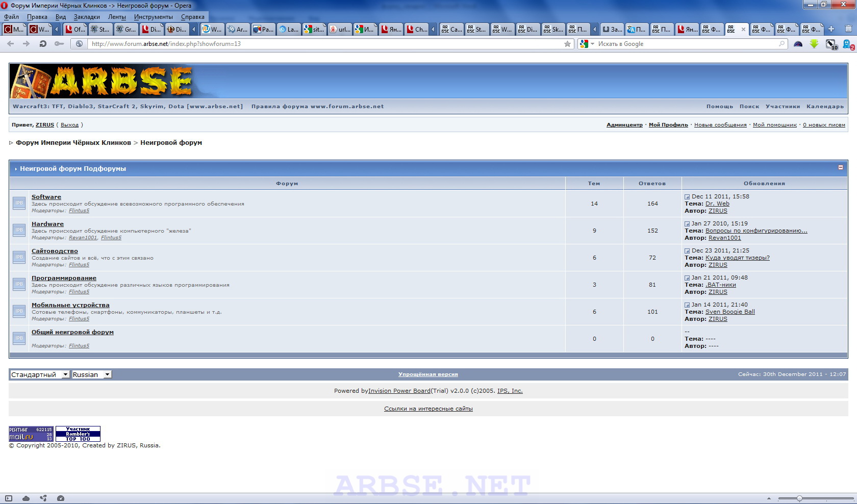The height and width of the screenshot is (504, 857).
Task: Toggle the Opera panels button in status bar
Action: click(x=9, y=498)
